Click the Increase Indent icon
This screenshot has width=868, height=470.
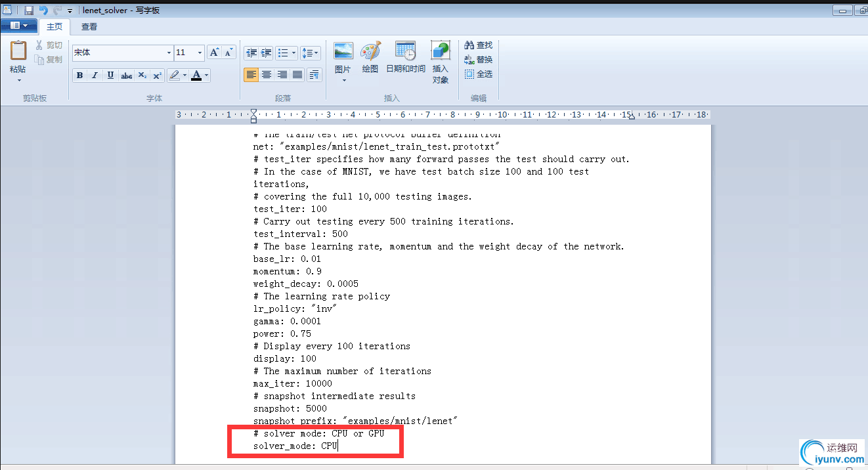(266, 53)
